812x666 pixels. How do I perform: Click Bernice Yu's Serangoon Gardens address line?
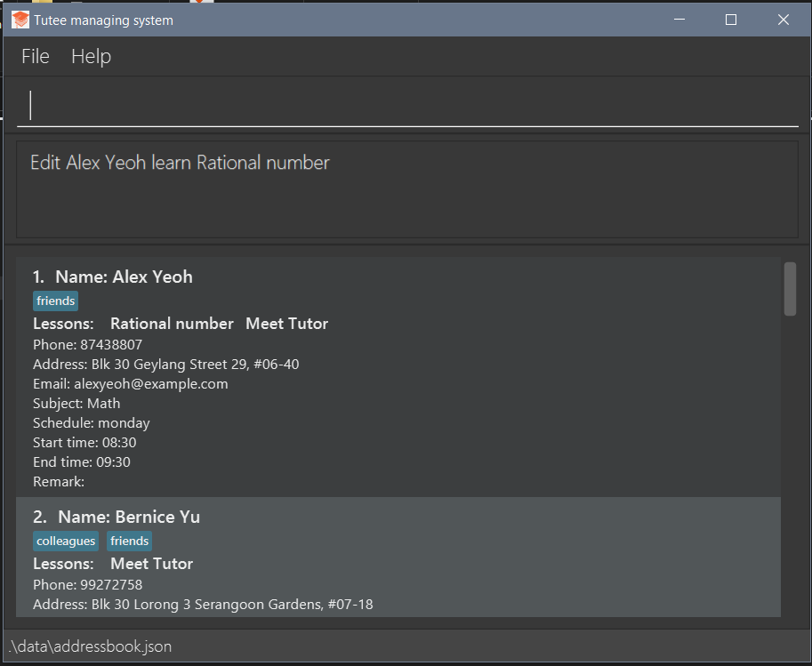[x=203, y=605]
